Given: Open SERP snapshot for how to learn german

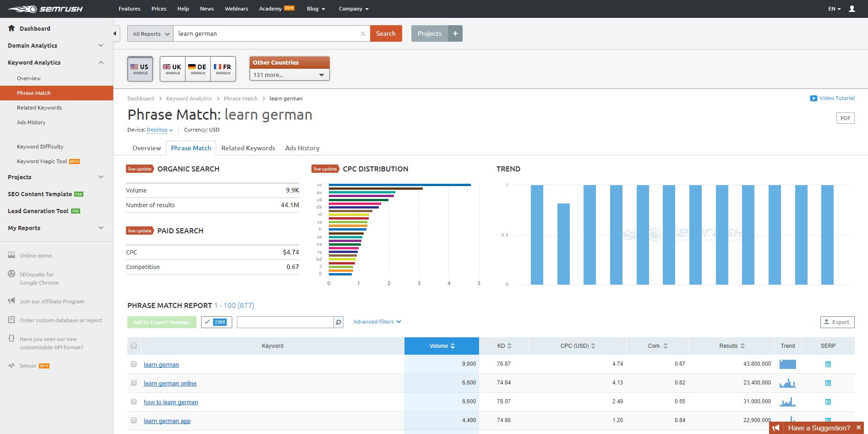Looking at the screenshot, I should coord(828,402).
